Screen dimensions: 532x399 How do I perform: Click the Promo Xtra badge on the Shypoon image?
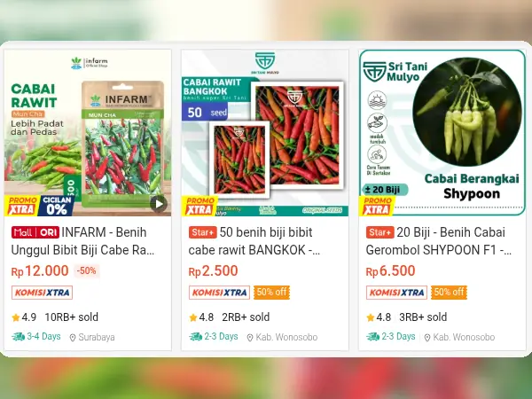pos(377,206)
